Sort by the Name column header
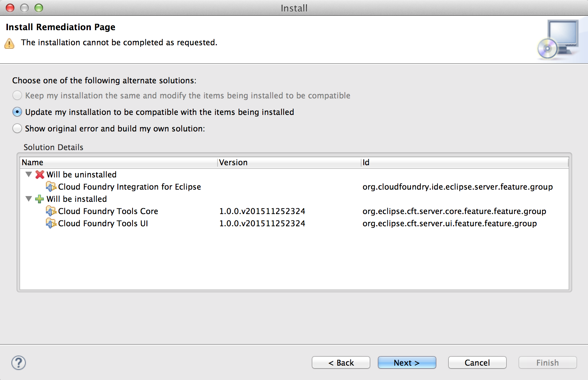 pyautogui.click(x=118, y=163)
